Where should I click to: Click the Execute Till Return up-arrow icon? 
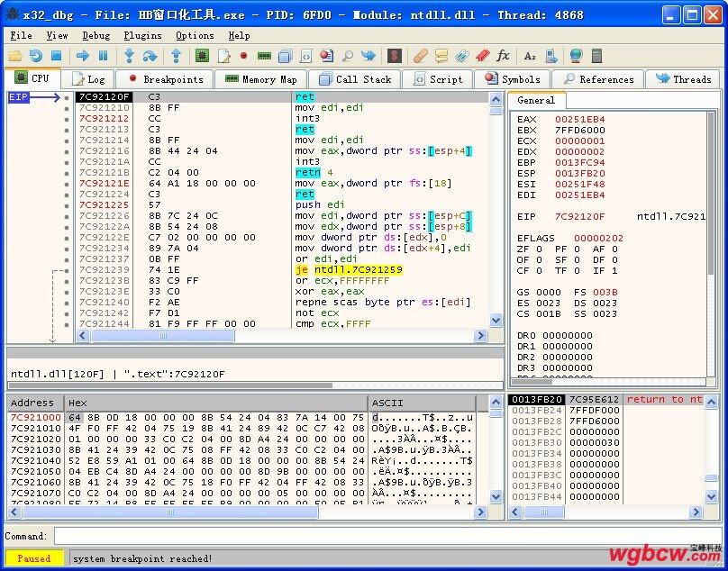176,56
